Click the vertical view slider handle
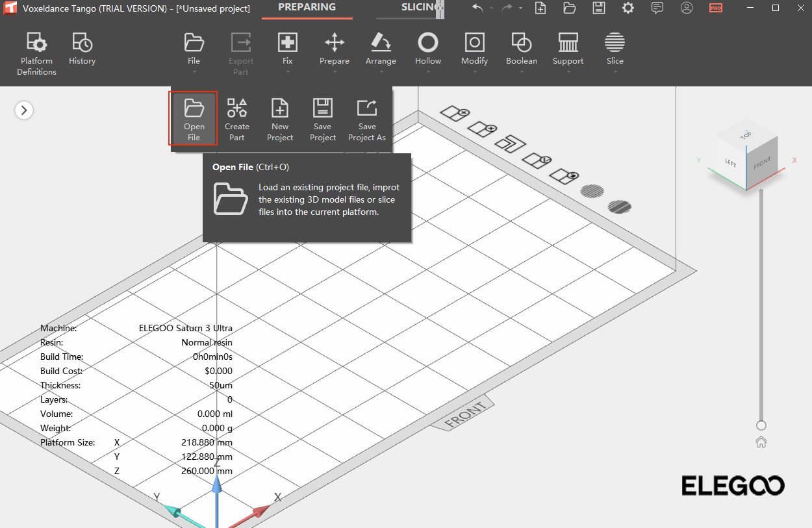Image resolution: width=812 pixels, height=528 pixels. pyautogui.click(x=761, y=425)
